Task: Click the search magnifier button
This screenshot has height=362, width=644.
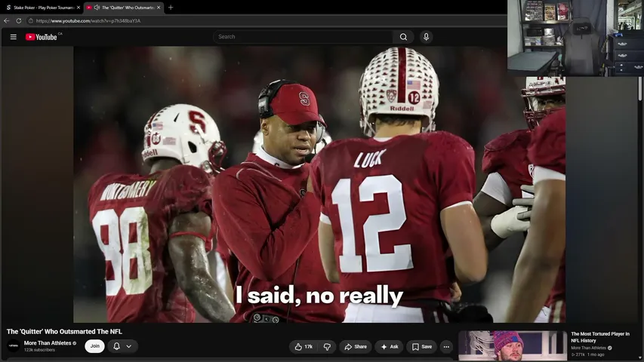Action: [x=403, y=37]
